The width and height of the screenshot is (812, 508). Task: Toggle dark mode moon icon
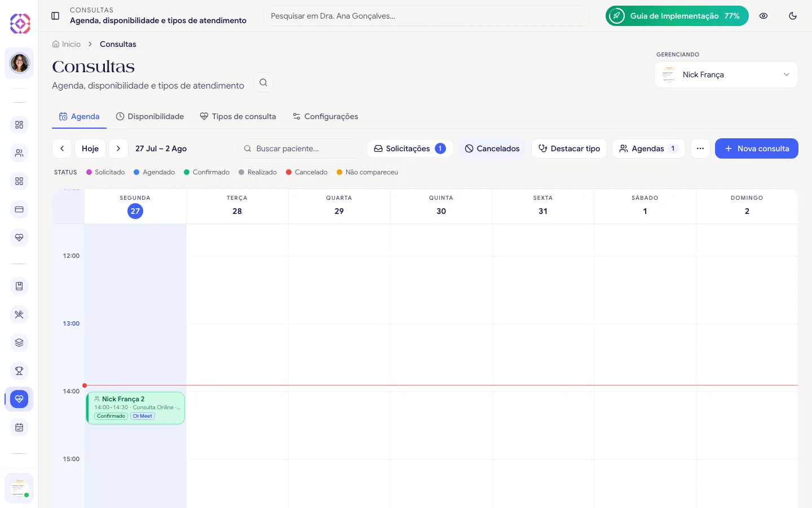(x=793, y=16)
